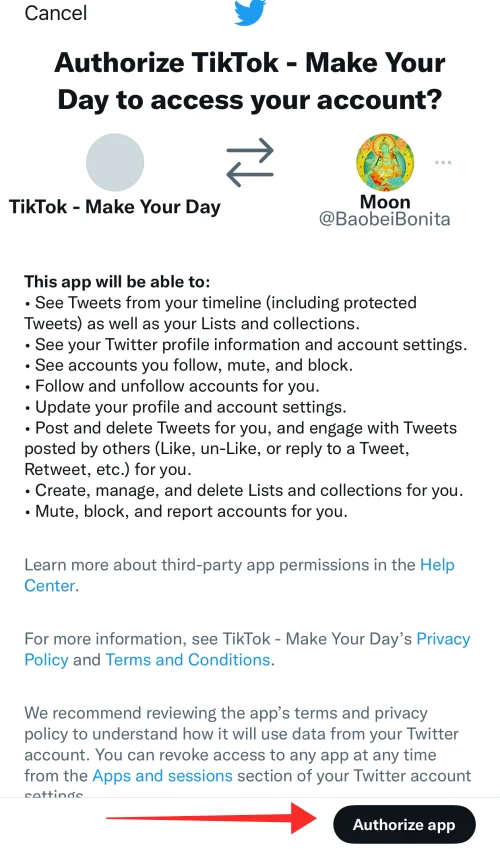Tap the Authorize app button

click(404, 825)
